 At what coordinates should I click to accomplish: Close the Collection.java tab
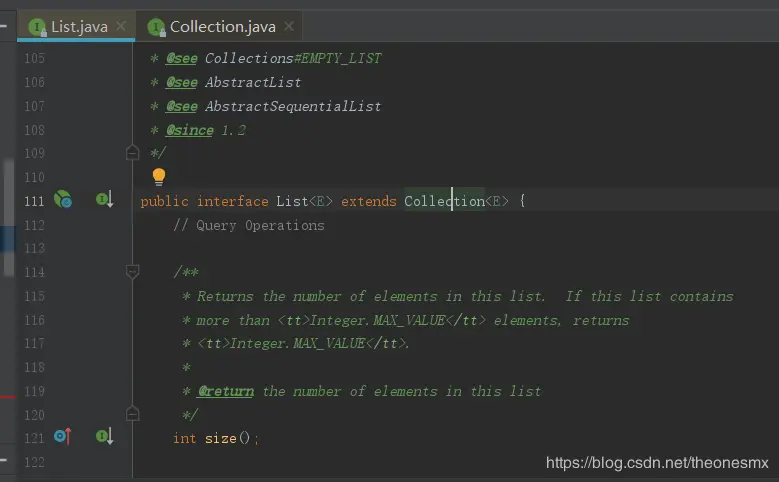[289, 26]
